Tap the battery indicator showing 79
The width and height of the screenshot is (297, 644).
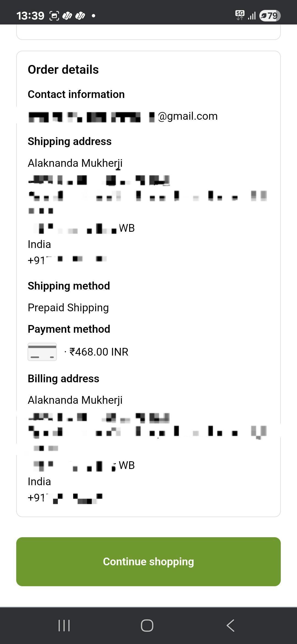click(270, 16)
